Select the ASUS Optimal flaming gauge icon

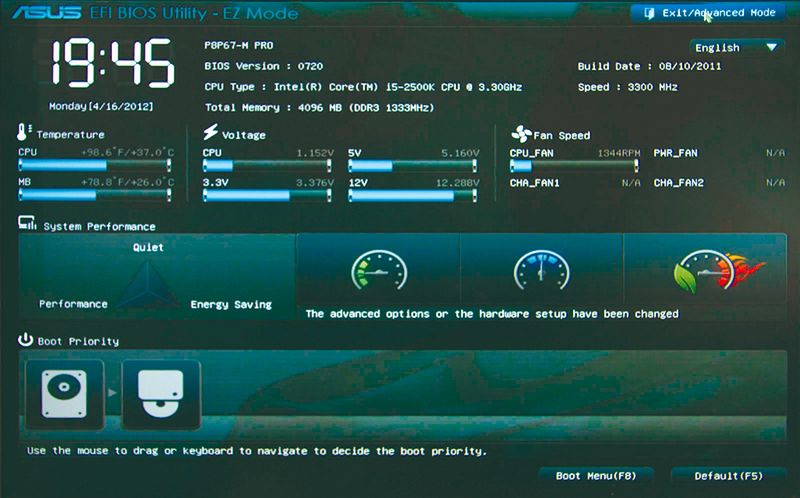717,270
